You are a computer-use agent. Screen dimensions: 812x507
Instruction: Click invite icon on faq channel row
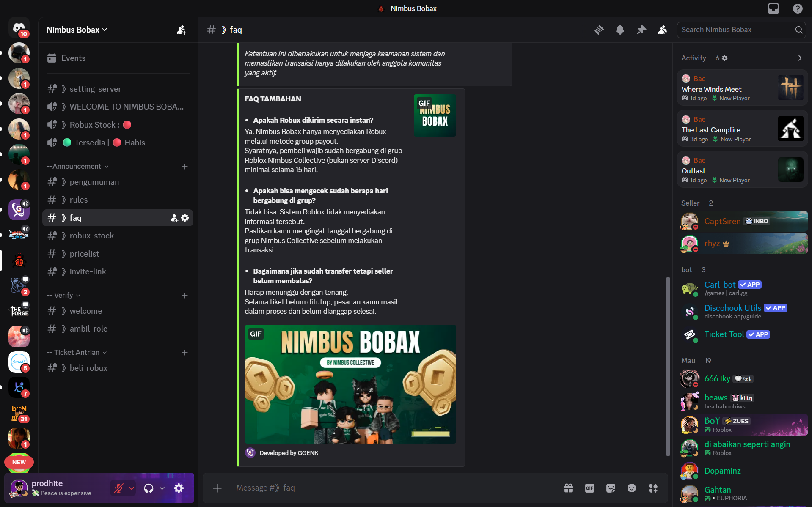click(x=174, y=218)
